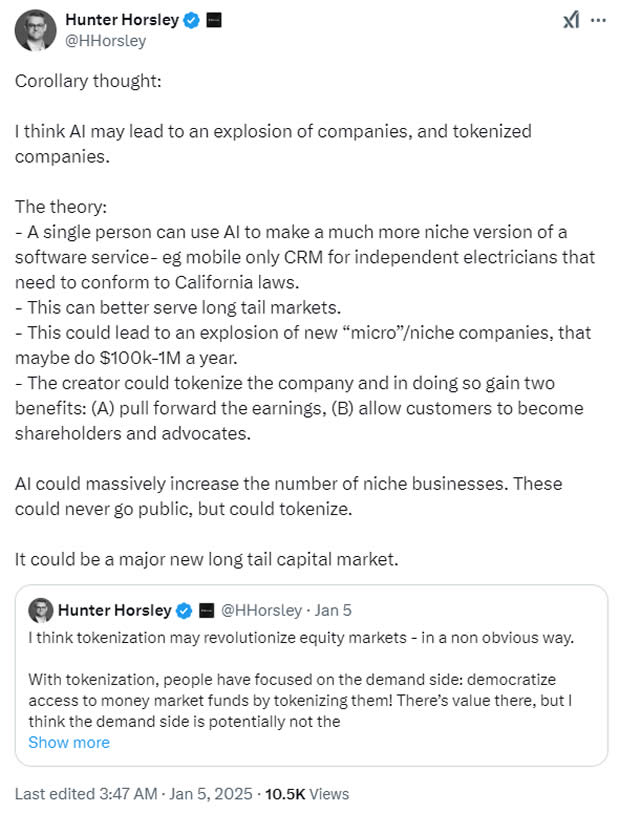Open the @HHorsley handle in the quoted post
This screenshot has height=814, width=620.
click(262, 610)
